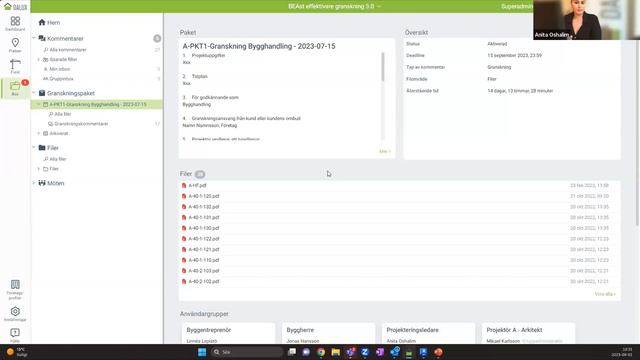Click the Visa alla link under Filer
Screen dimensions: 640x360
pos(605,294)
